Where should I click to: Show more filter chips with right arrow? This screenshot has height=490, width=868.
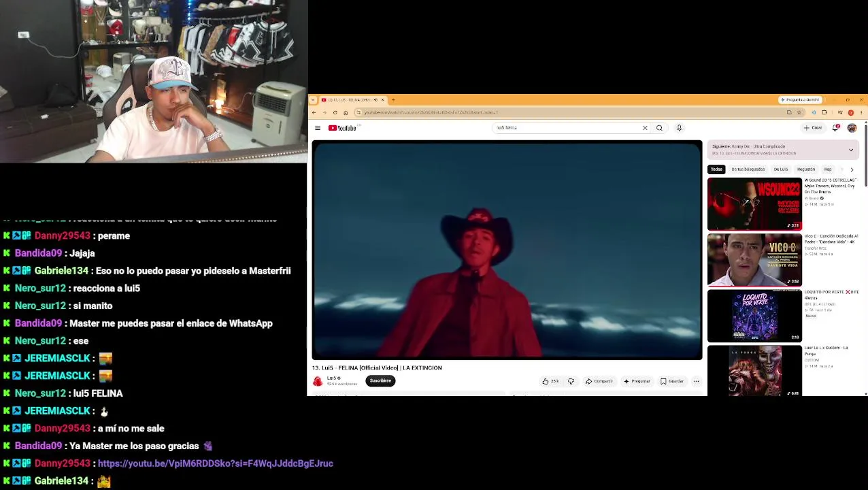(852, 169)
